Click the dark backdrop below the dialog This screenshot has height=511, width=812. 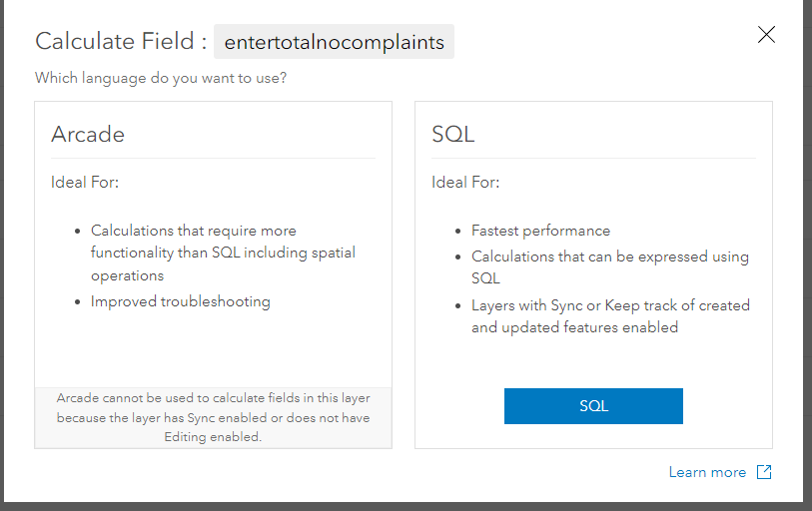point(400,506)
